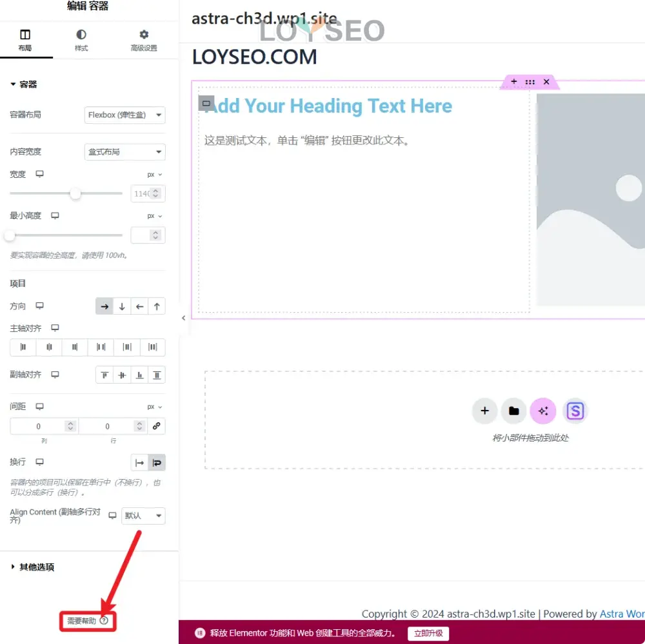Viewport: 645px width, 644px height.
Task: Change the 宽度 unit px selector
Action: click(155, 174)
